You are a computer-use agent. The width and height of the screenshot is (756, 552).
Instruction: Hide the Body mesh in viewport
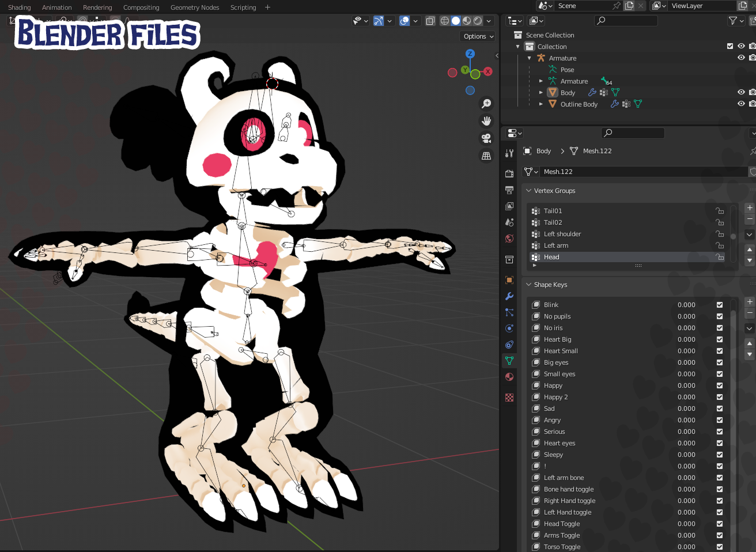740,92
